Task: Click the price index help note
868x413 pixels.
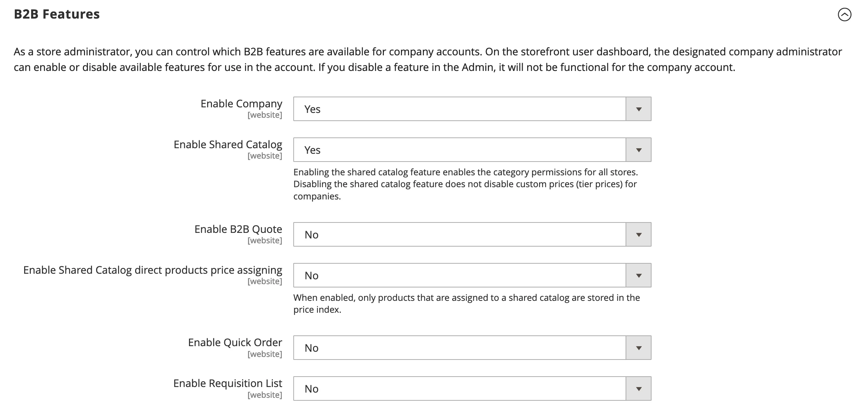Action: click(x=467, y=303)
